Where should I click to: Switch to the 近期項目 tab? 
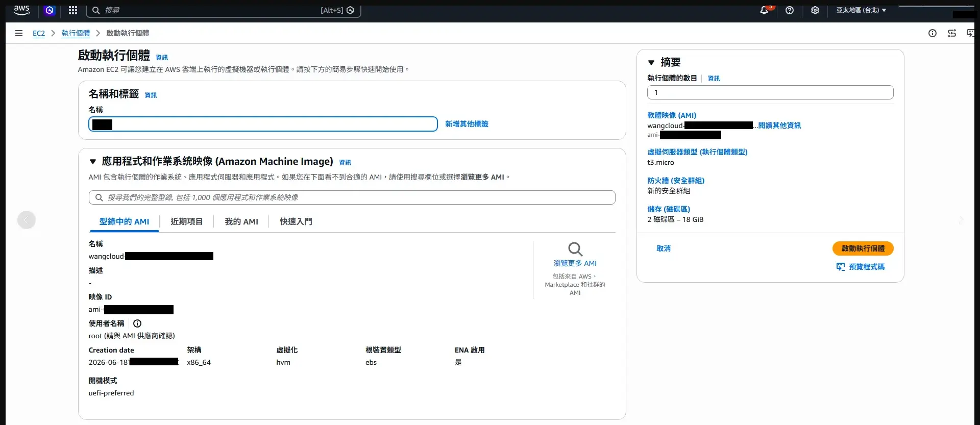point(187,221)
